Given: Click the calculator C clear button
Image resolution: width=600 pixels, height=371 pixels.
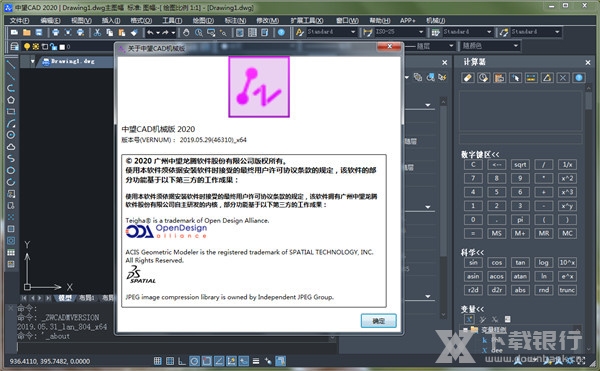Looking at the screenshot, I should click(x=473, y=165).
